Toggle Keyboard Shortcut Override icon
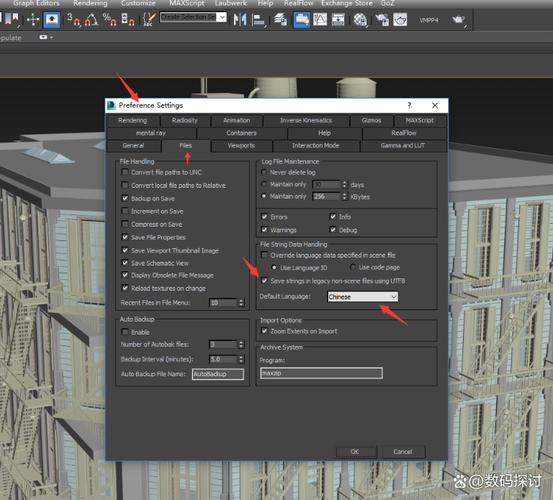 52,19
